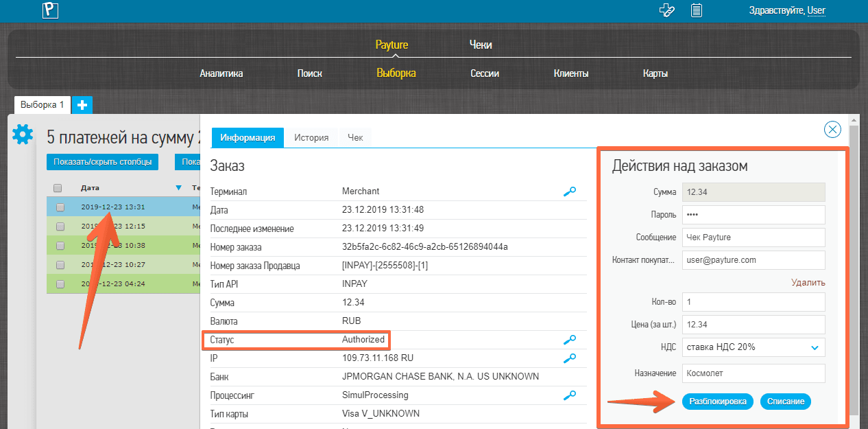The width and height of the screenshot is (868, 429).
Task: Click the bank value JPMORGAN CHASE BANK
Action: pos(440,377)
